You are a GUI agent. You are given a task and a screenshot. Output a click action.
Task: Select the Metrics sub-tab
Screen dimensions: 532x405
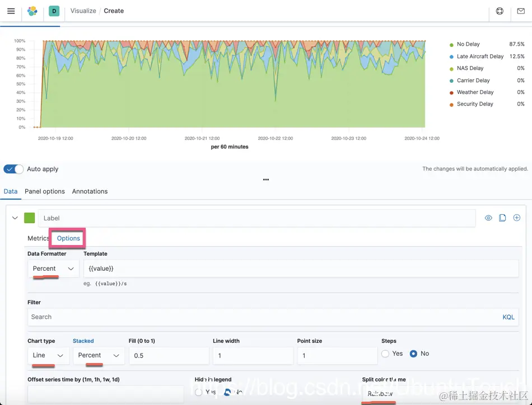[x=38, y=238]
